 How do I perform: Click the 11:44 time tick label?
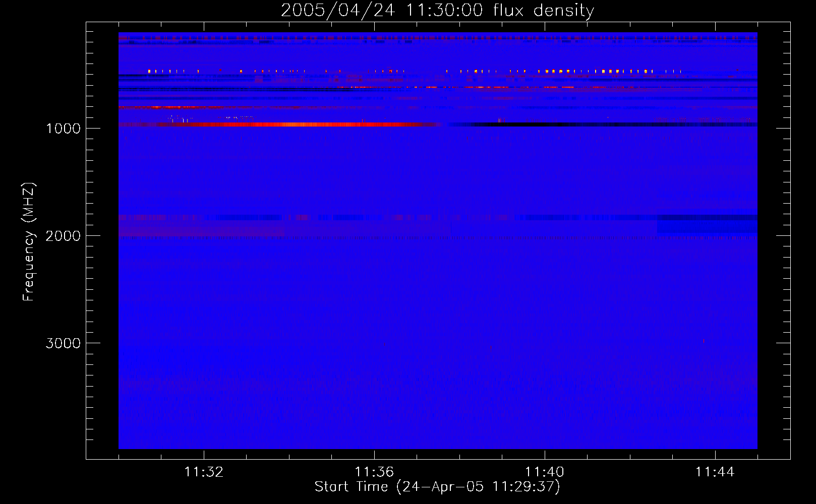715,472
